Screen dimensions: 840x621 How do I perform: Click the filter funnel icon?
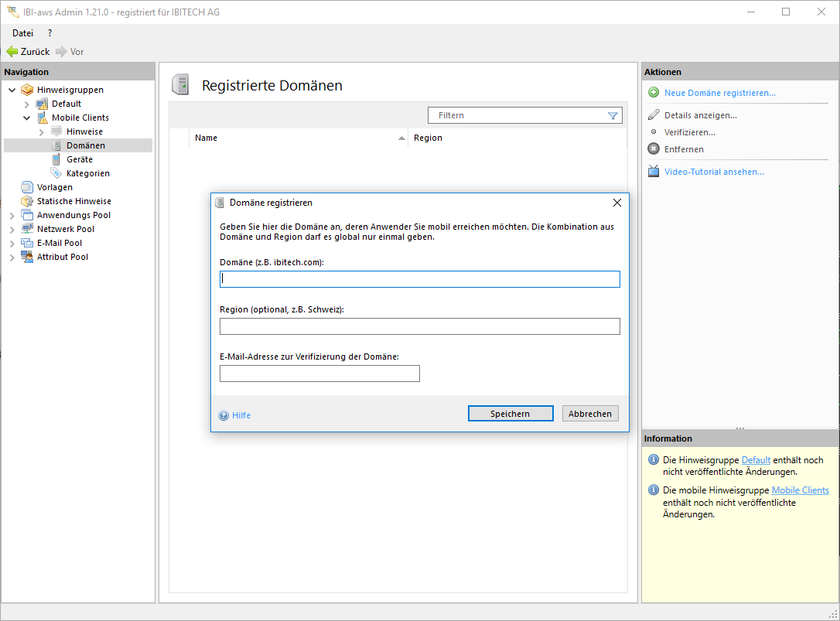tap(613, 116)
